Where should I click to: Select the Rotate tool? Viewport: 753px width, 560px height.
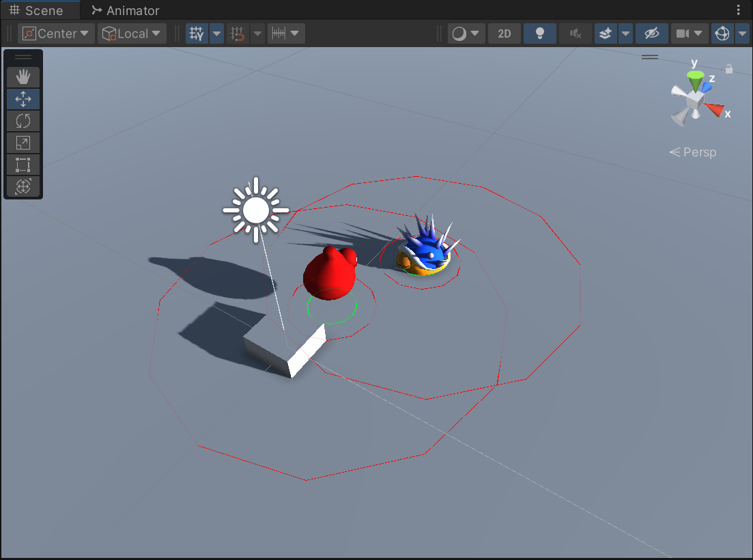[23, 121]
